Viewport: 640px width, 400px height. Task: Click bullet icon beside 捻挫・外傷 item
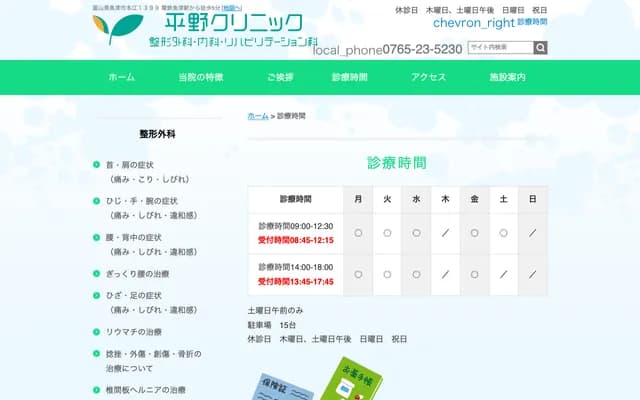(x=96, y=353)
